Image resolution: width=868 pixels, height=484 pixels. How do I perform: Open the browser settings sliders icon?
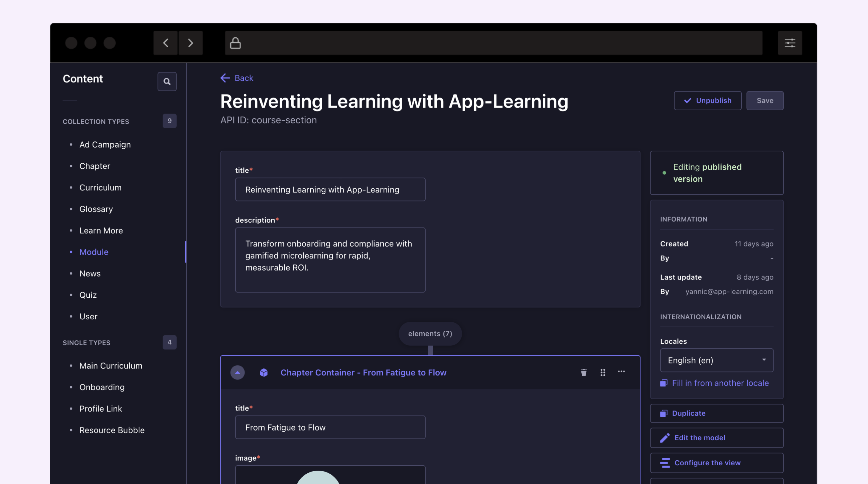click(x=790, y=43)
